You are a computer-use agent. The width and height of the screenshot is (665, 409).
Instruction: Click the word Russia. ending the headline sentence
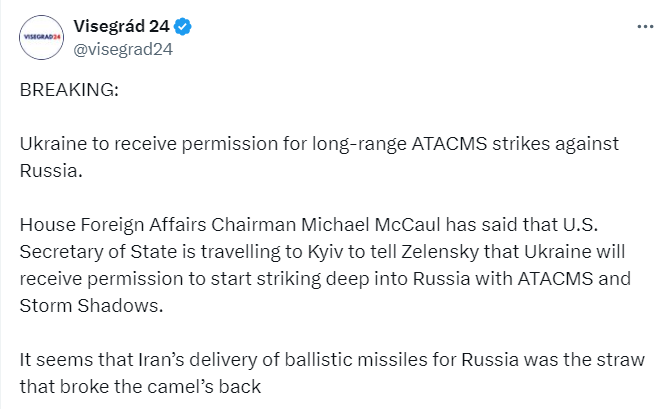coord(51,171)
